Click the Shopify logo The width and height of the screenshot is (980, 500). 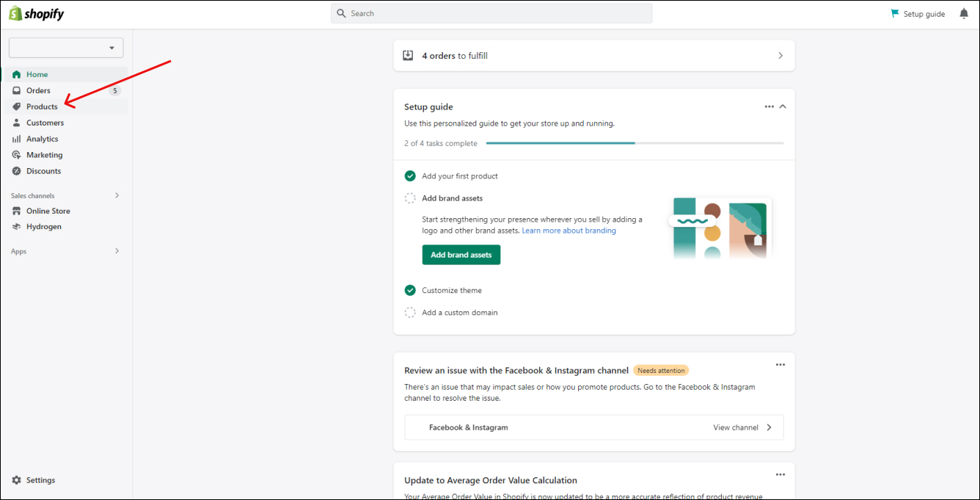tap(36, 13)
